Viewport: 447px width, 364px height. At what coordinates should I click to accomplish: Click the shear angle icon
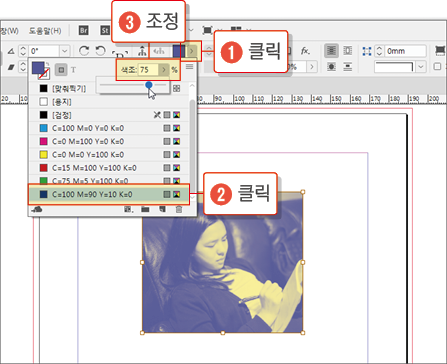click(x=11, y=67)
